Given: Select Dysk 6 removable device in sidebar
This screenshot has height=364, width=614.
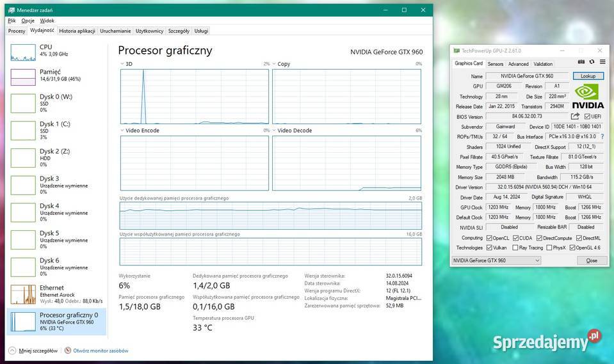Looking at the screenshot, I should pos(56,267).
